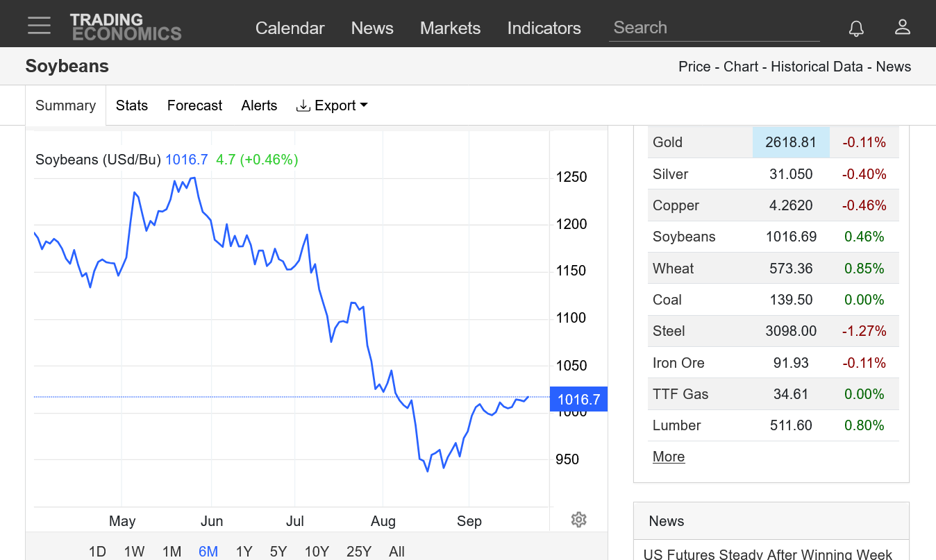This screenshot has width=936, height=560.
Task: Switch to the Stats tab
Action: (132, 105)
